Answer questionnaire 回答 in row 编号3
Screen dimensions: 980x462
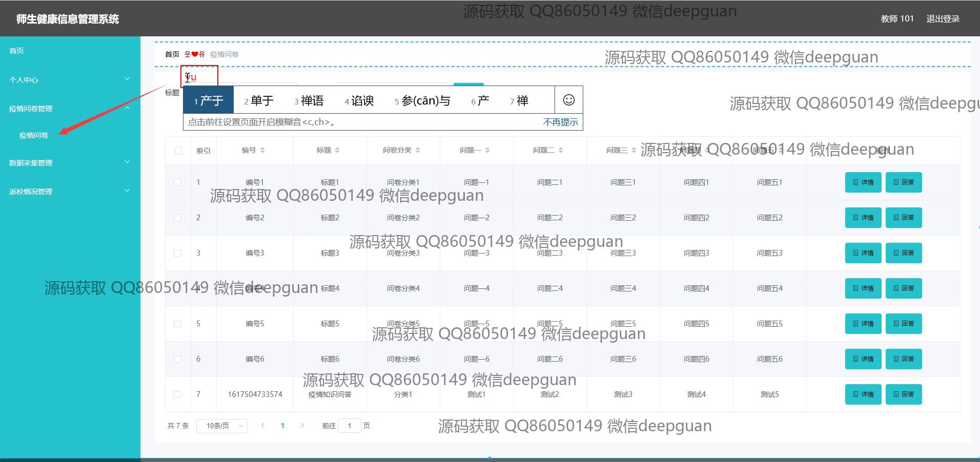[x=904, y=253]
